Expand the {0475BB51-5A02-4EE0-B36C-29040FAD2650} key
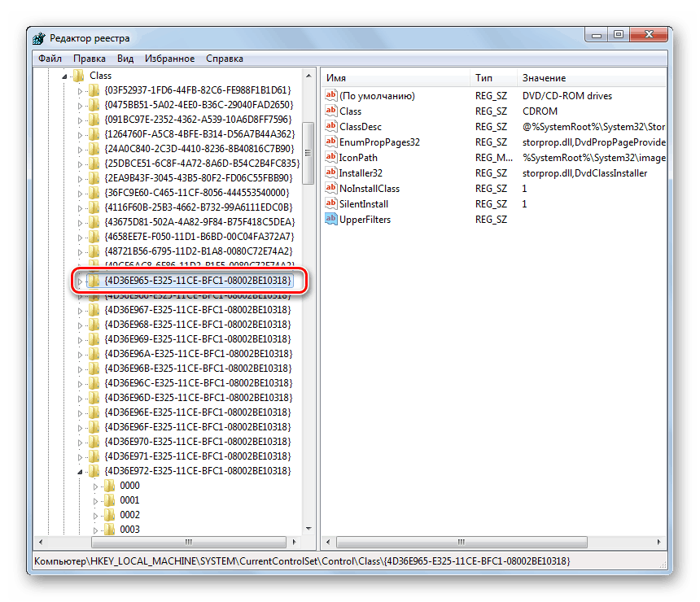 [80, 106]
